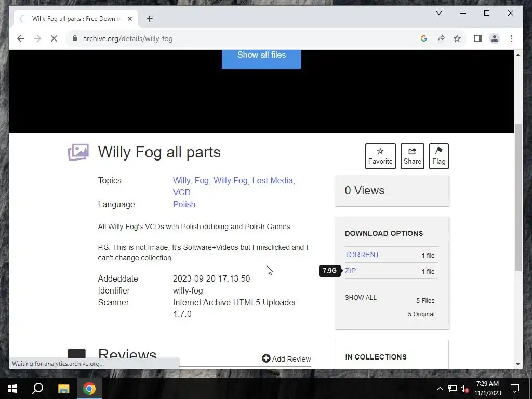Viewport: 532px width, 399px height.
Task: Click the '5 Original' text
Action: coord(421,314)
